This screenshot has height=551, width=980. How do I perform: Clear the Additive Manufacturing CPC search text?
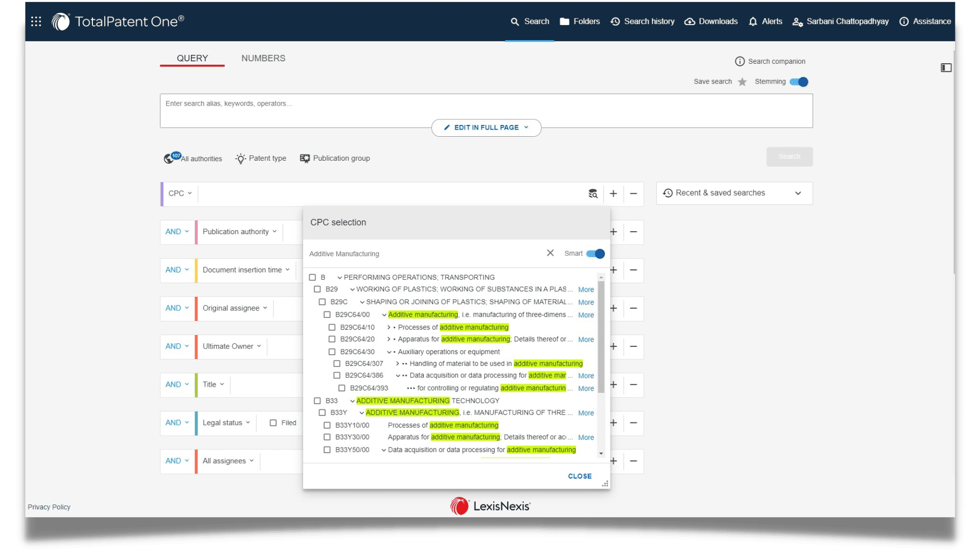tap(550, 253)
